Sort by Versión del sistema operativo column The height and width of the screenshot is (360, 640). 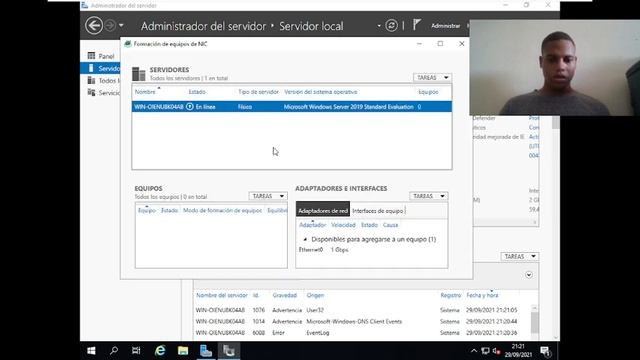coord(320,92)
